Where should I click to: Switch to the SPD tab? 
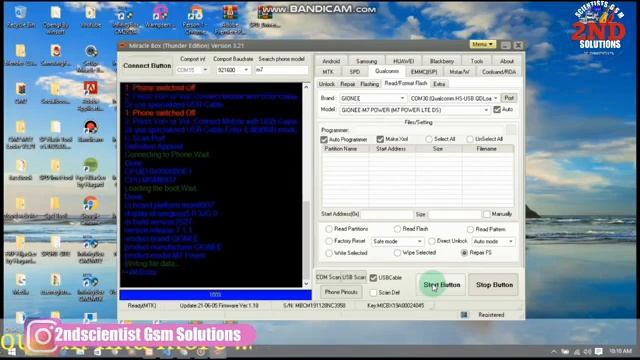click(355, 72)
